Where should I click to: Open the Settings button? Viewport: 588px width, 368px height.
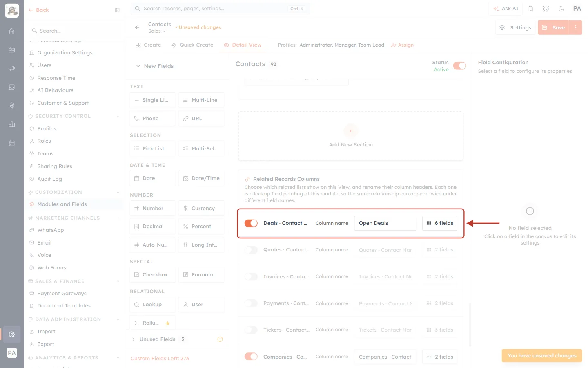coord(515,27)
